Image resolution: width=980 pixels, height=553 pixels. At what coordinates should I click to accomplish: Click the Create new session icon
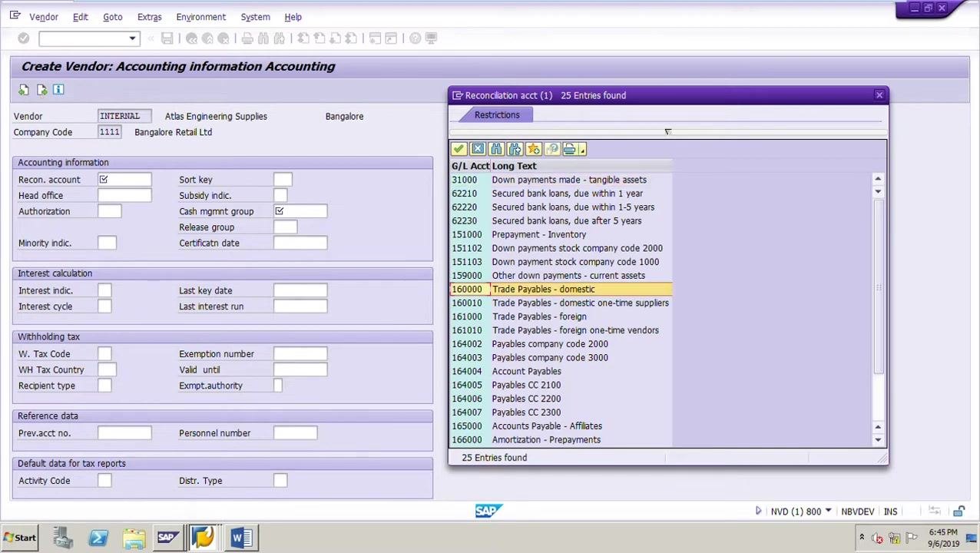(x=375, y=38)
